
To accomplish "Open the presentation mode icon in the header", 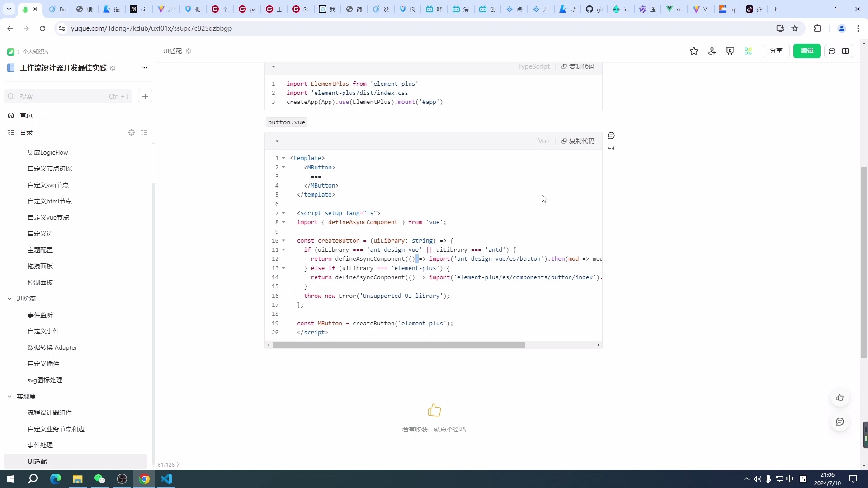I will tap(730, 51).
